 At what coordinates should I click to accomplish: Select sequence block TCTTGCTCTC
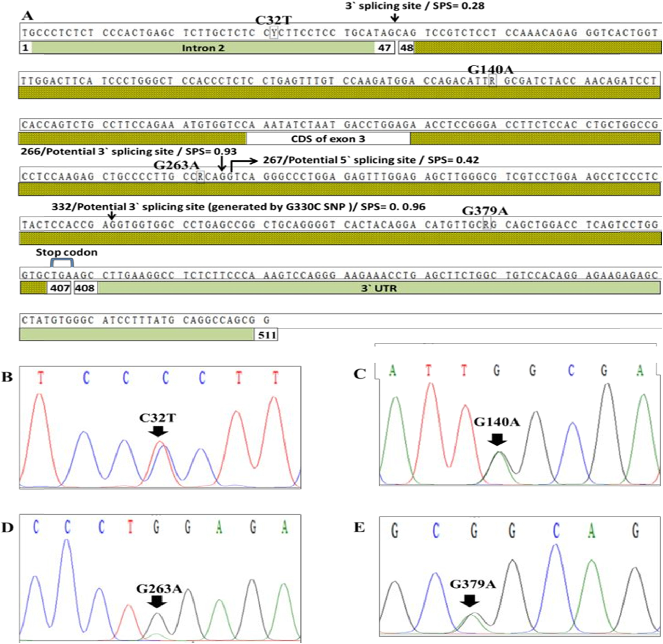click(219, 33)
